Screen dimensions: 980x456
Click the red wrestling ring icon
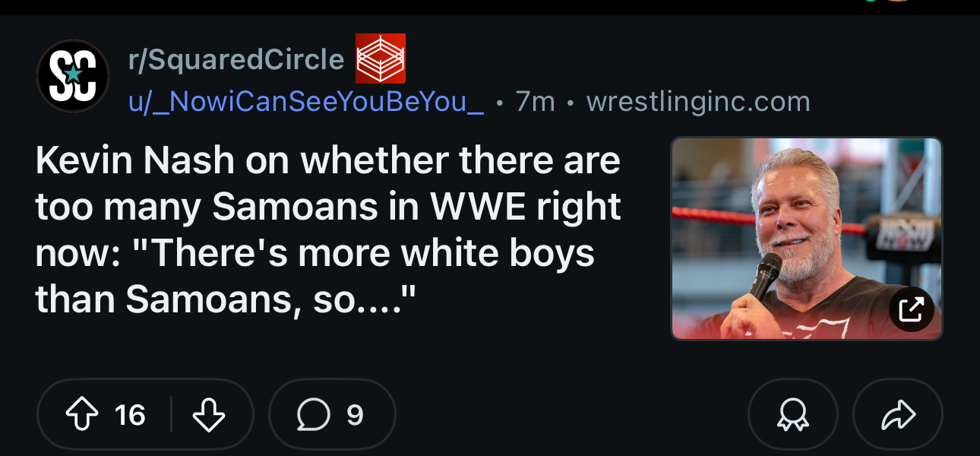point(381,59)
